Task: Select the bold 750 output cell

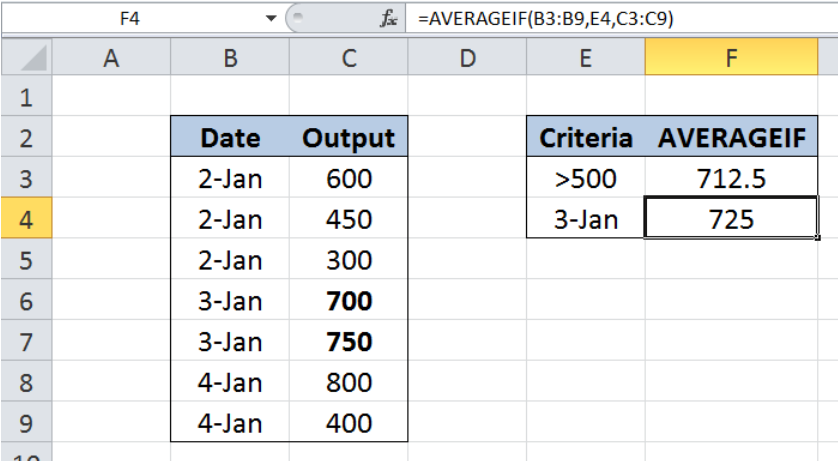Action: click(x=348, y=341)
